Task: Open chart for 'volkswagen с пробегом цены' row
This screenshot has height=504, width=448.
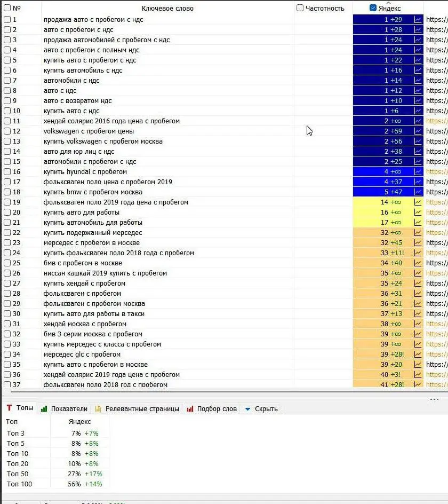Action: [418, 131]
